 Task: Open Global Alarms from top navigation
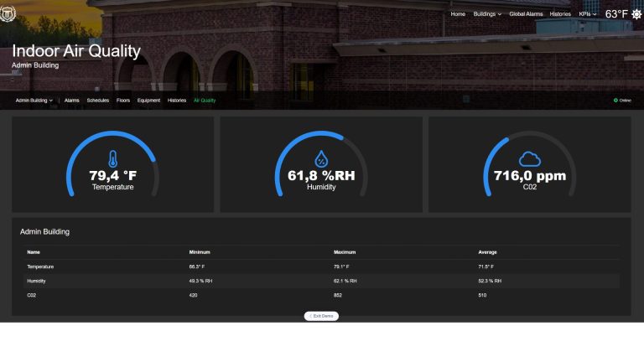pos(526,14)
